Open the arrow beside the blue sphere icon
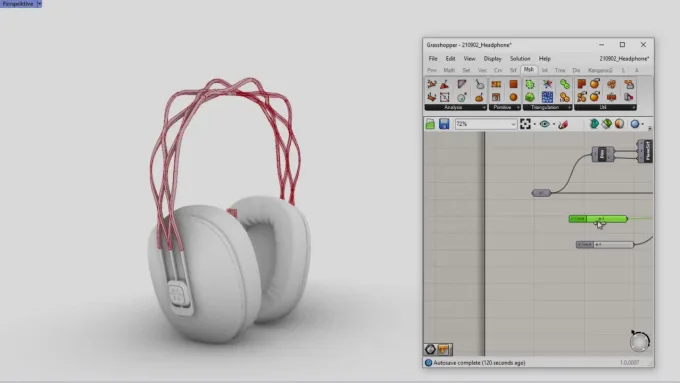Image resolution: width=680 pixels, height=383 pixels. (x=643, y=124)
